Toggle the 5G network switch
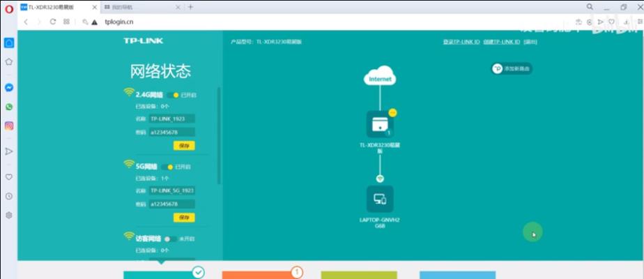 coord(167,167)
